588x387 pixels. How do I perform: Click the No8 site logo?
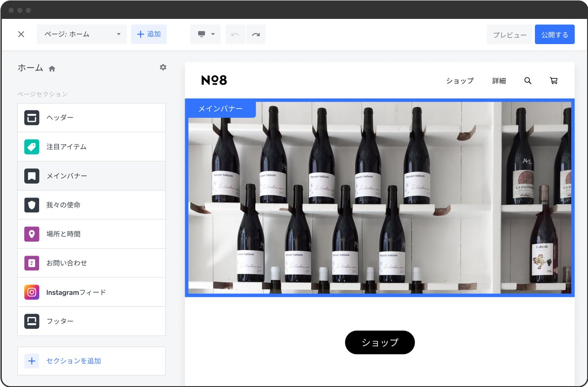click(214, 80)
